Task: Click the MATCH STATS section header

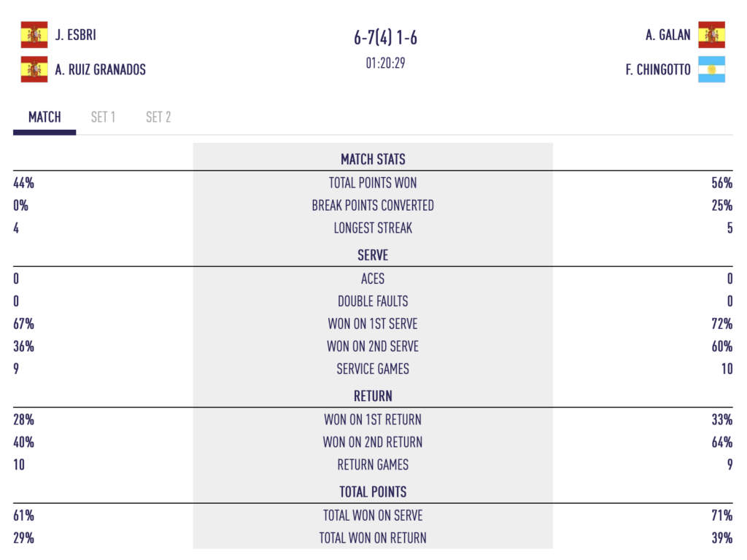Action: [x=373, y=159]
